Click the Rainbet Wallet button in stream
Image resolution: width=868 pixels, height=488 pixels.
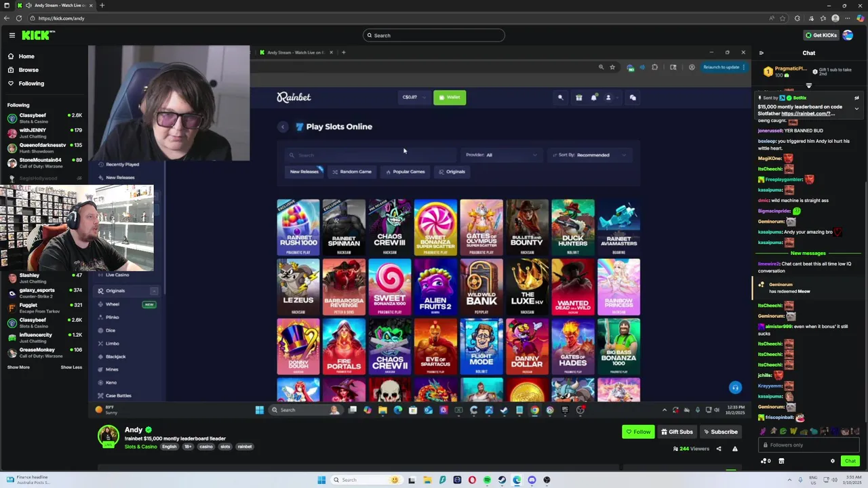[x=450, y=98]
